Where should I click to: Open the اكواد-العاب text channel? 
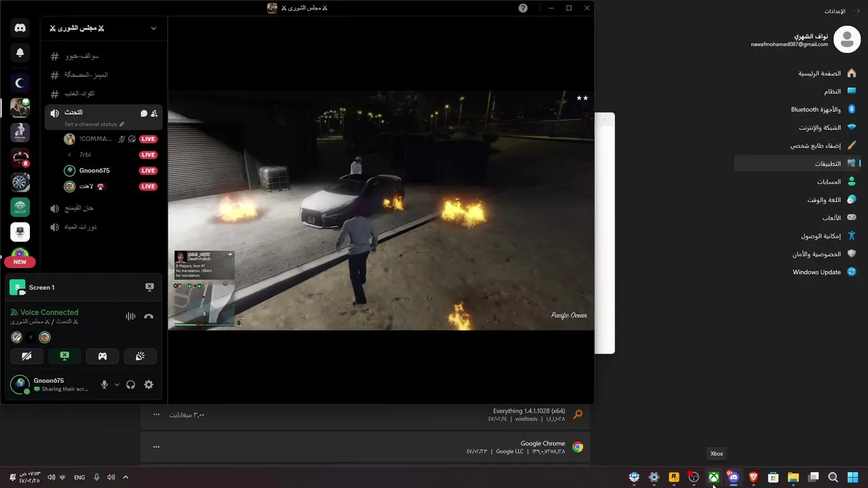click(104, 94)
